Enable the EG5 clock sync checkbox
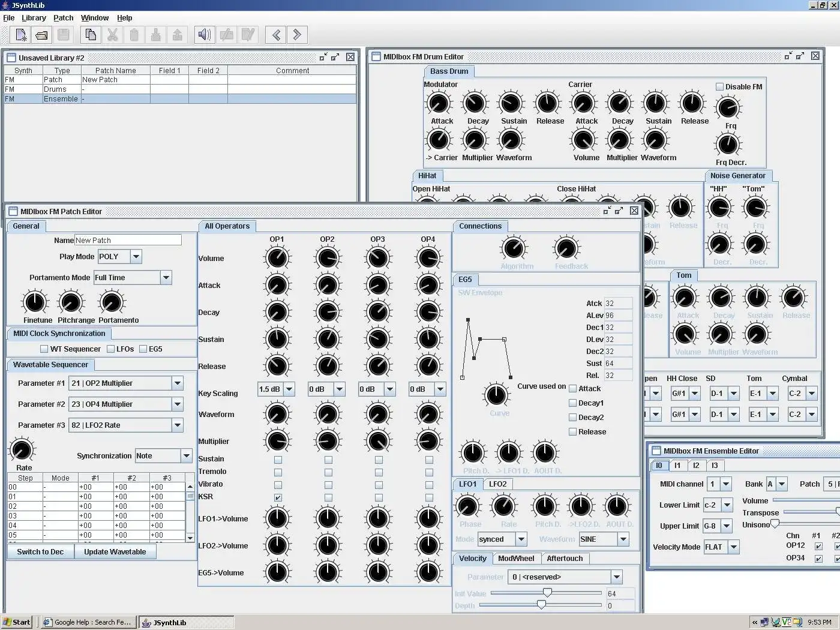 pos(143,349)
